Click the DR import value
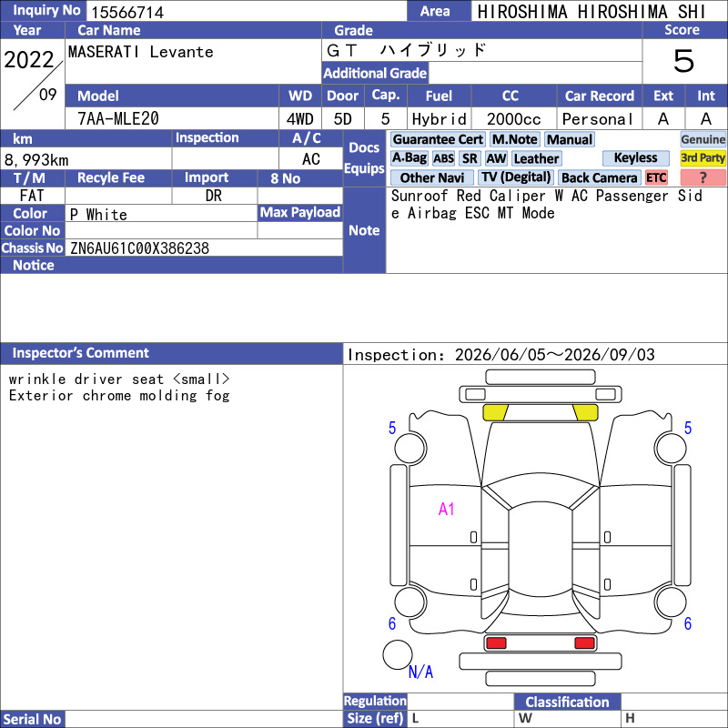This screenshot has height=728, width=728. 214,196
